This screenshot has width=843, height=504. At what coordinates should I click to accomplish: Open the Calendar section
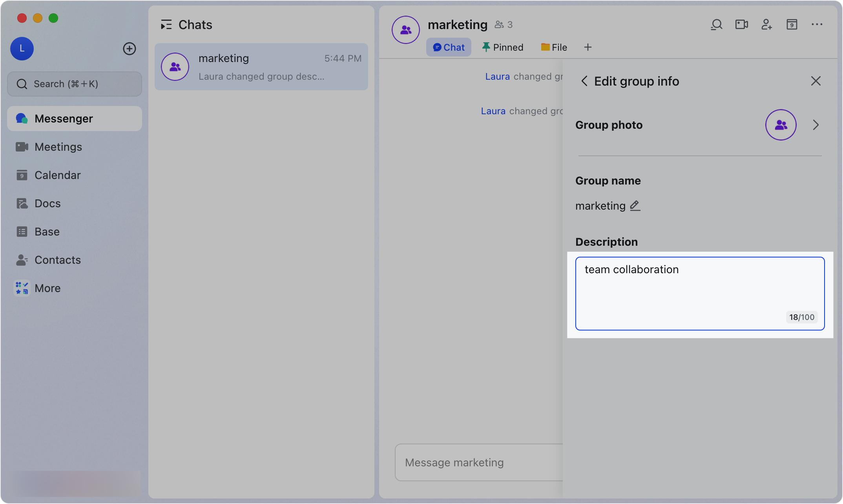75,175
